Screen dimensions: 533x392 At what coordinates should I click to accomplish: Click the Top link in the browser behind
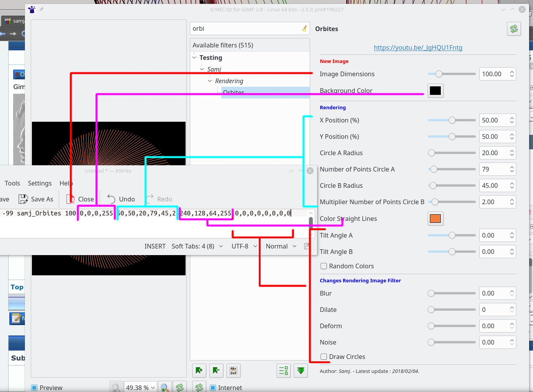17,287
